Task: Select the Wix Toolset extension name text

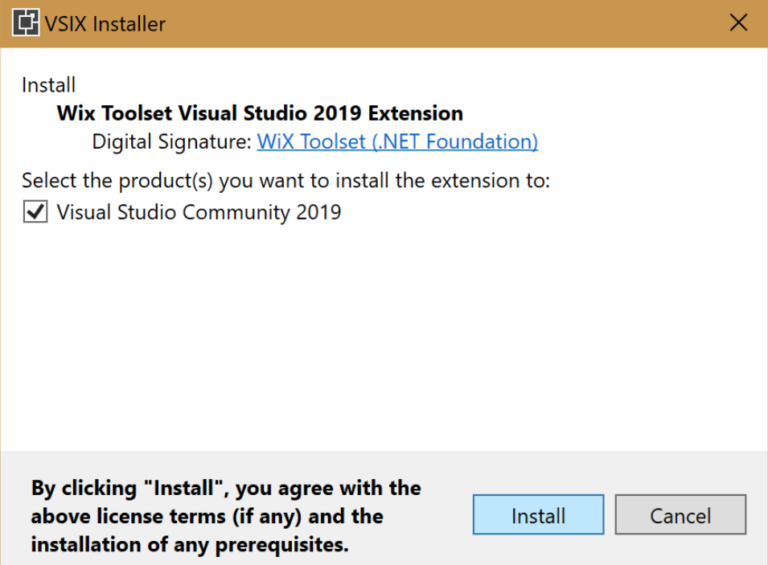Action: pos(259,113)
